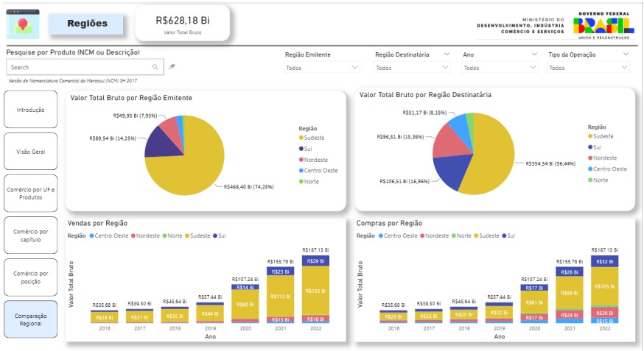This screenshot has width=644, height=351.
Task: Select Sudeste in Região Emitente pie legend
Action: point(313,138)
